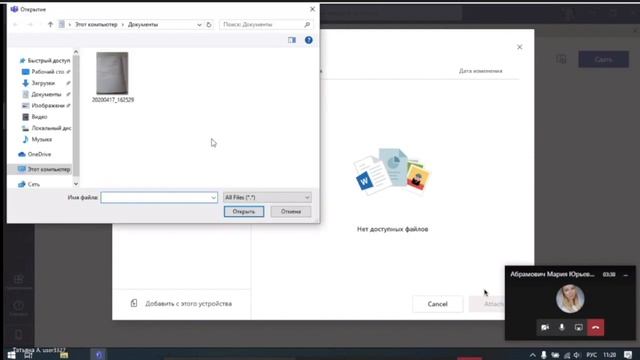Mute the microphone in the call window
The height and width of the screenshot is (360, 640).
coord(562,327)
